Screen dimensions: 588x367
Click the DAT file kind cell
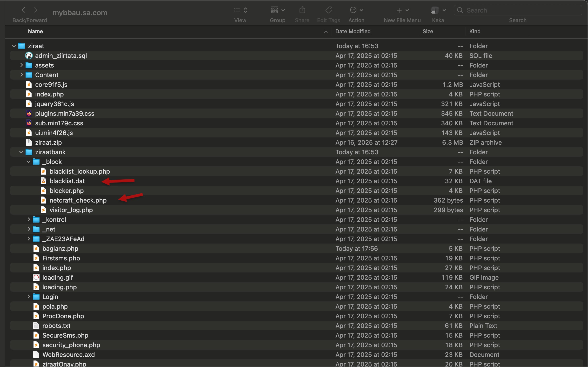480,181
